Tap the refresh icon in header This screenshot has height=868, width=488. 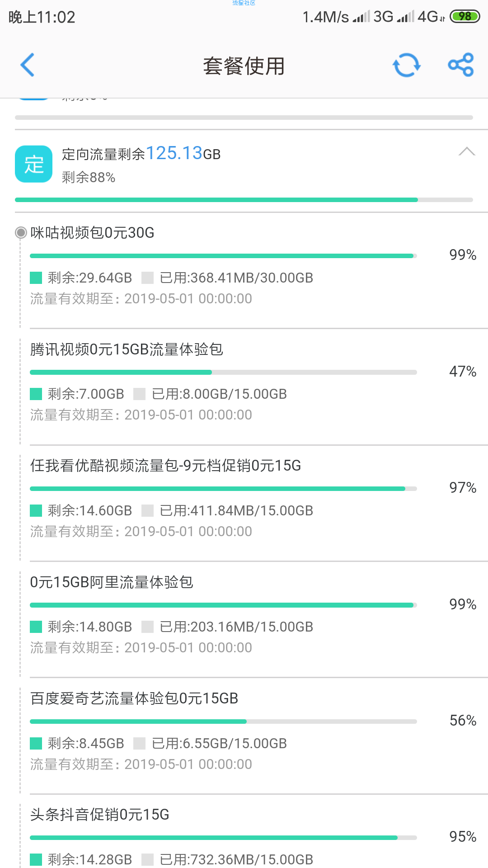coord(407,66)
